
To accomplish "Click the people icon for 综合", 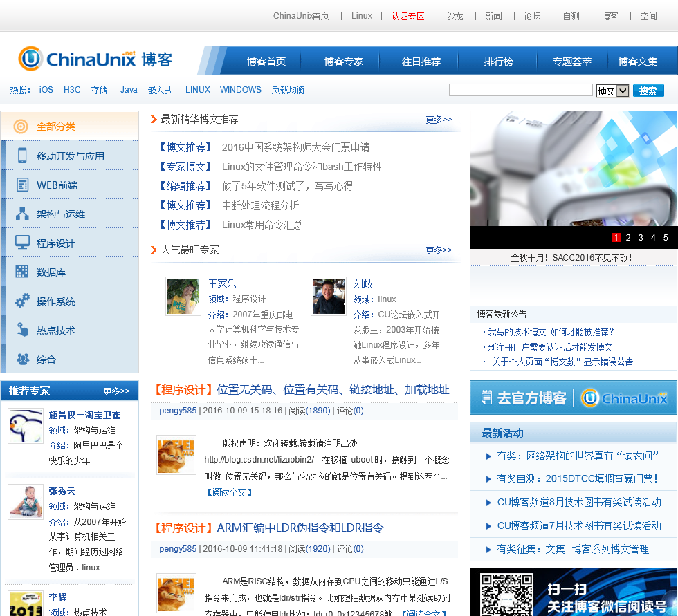I will (x=22, y=359).
